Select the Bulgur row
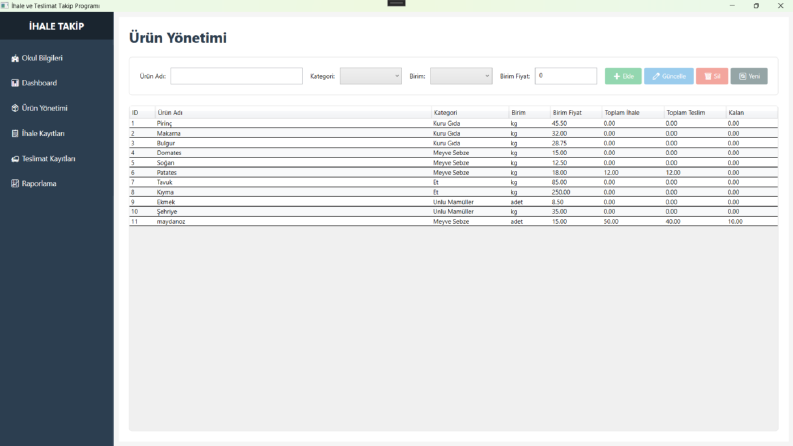 click(453, 143)
